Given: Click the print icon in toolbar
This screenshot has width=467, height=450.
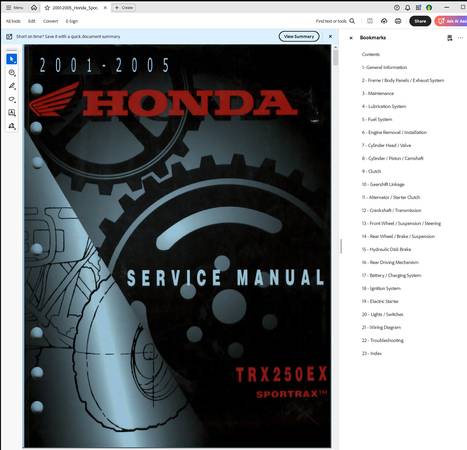Looking at the screenshot, I should [398, 21].
